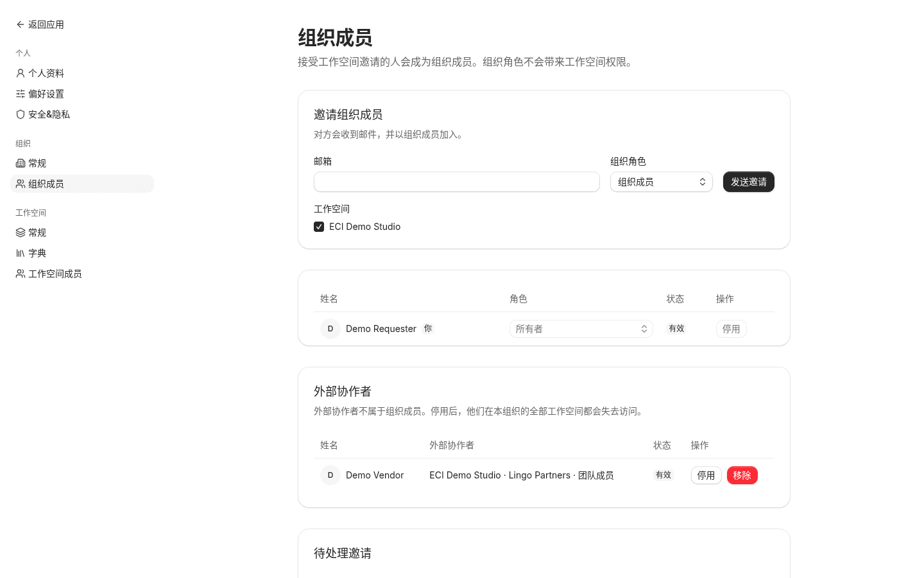The image size is (924, 578).
Task: Select 组织成员 in the sidebar
Action: (x=82, y=184)
